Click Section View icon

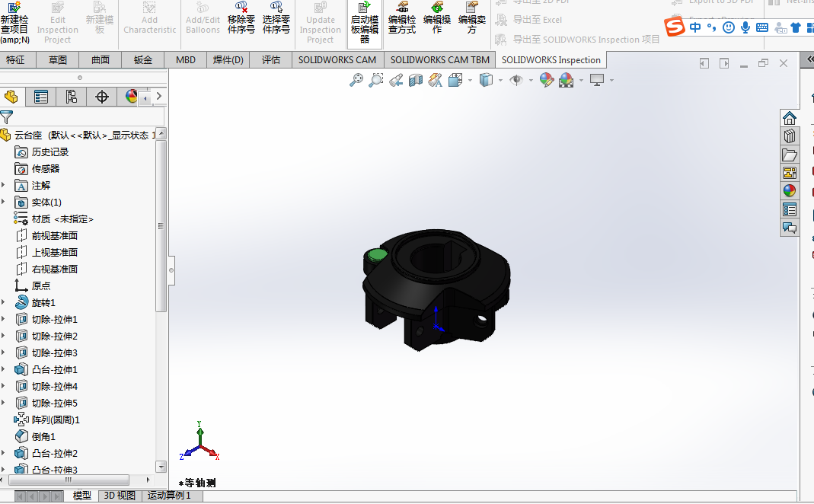(415, 80)
